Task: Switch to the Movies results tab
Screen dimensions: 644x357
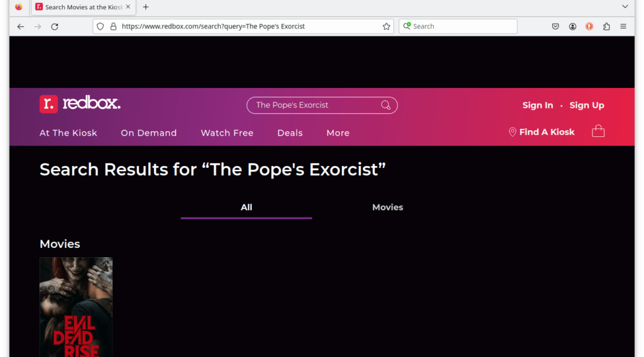Action: (x=387, y=208)
